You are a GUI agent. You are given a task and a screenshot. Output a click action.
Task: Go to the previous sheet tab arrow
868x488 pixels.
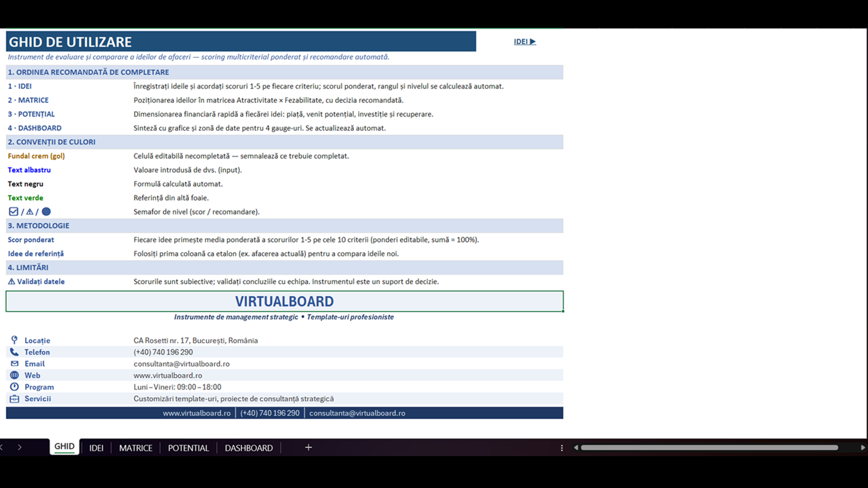coord(2,447)
